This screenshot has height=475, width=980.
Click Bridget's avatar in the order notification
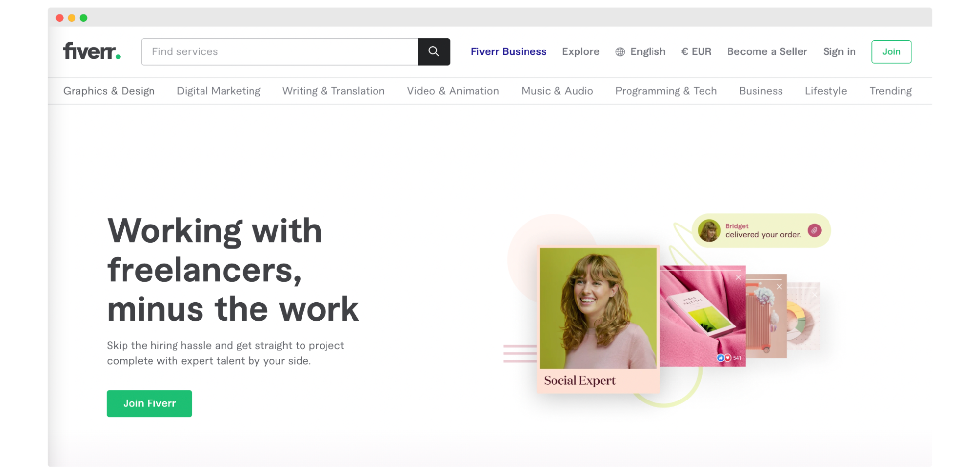709,230
